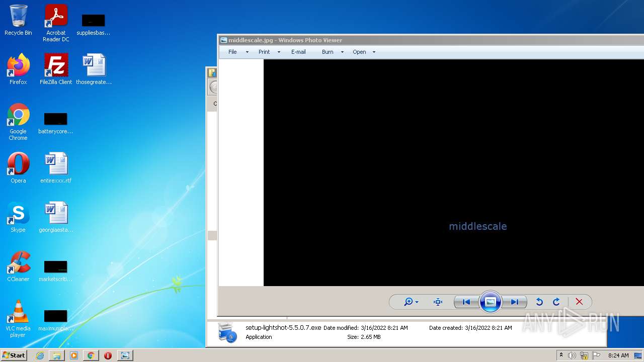The width and height of the screenshot is (644, 362).
Task: Open Internet Explorer from the taskbar
Action: [40, 355]
